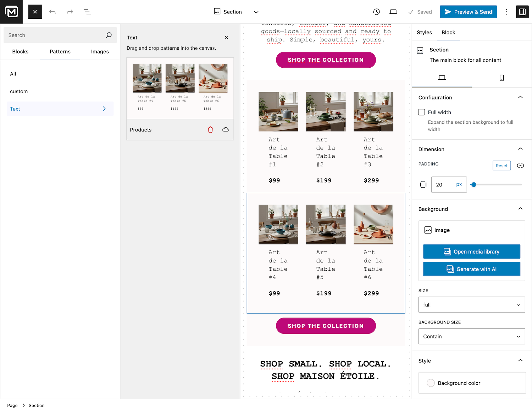Open the document overview list icon

coord(87,12)
